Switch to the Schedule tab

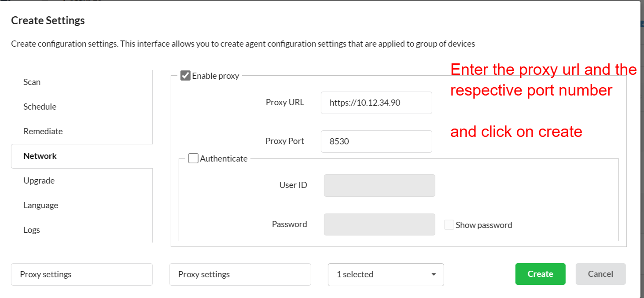click(40, 107)
